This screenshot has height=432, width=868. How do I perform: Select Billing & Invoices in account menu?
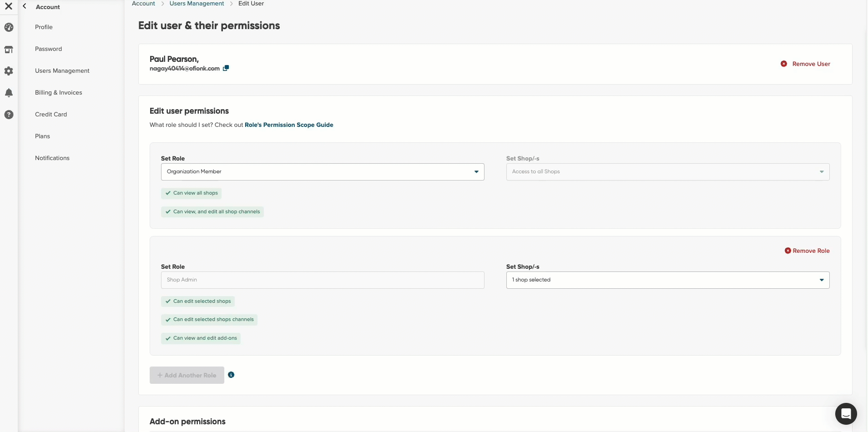(59, 93)
